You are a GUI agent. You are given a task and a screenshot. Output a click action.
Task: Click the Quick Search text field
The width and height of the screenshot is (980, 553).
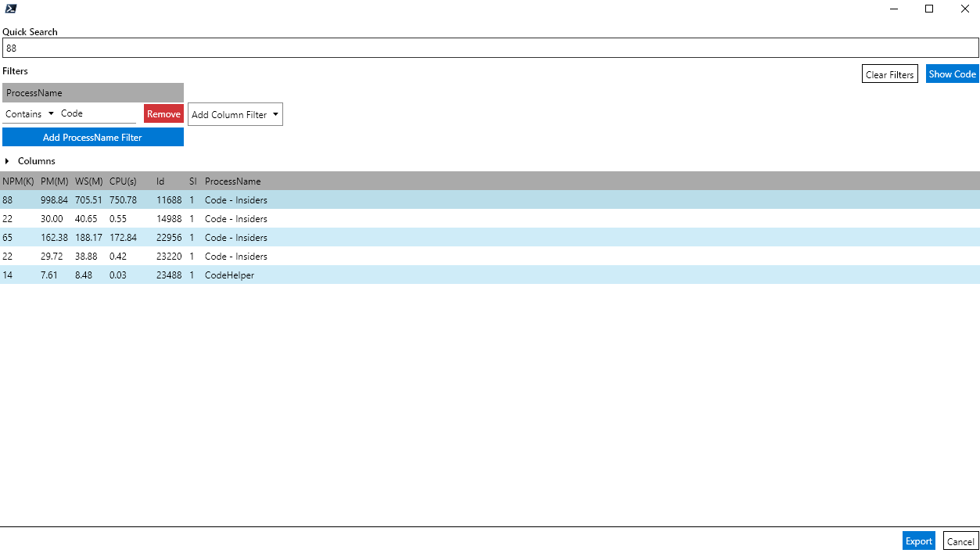[490, 48]
